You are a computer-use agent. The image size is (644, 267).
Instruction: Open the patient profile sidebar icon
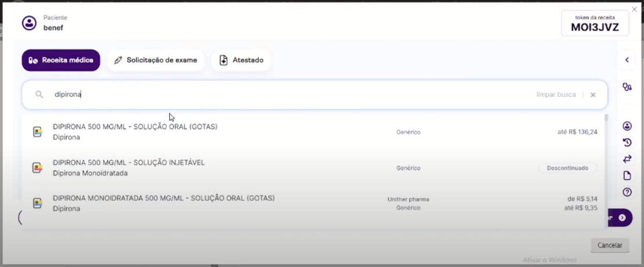627,126
